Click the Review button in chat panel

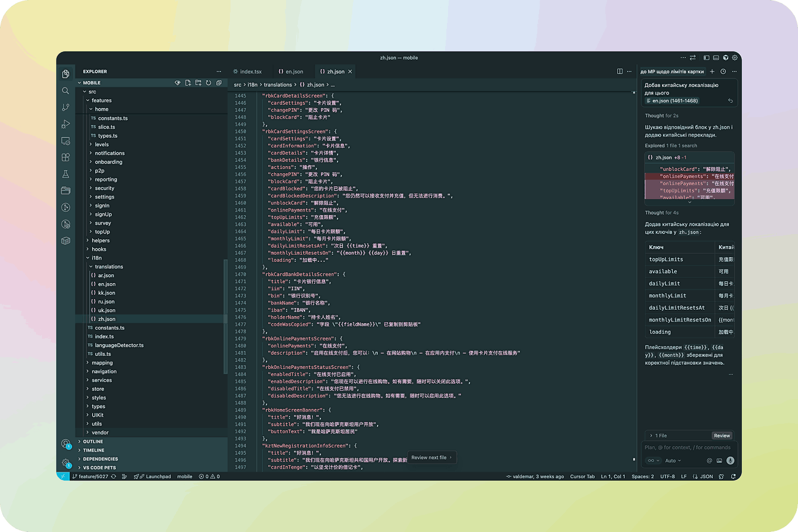point(721,435)
